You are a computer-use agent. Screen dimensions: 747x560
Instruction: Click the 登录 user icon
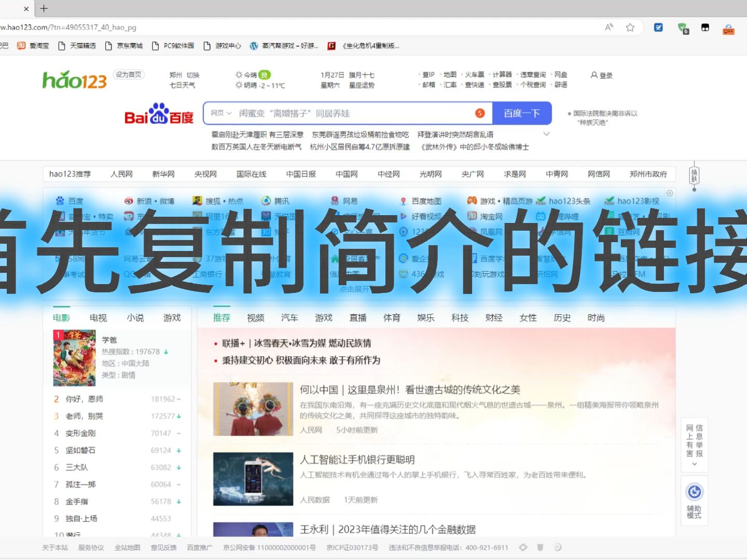click(602, 75)
